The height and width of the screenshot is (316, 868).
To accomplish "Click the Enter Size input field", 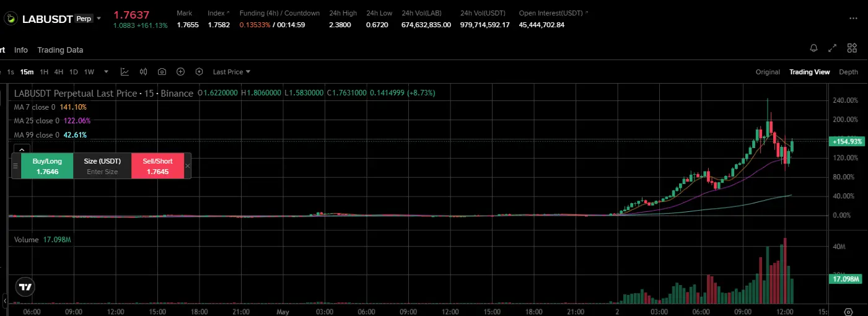I will coord(102,172).
